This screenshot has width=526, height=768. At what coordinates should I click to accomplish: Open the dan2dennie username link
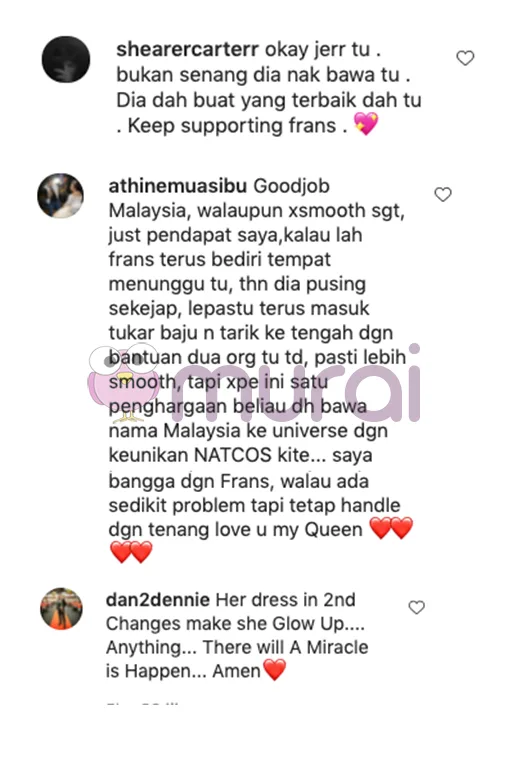[x=158, y=600]
